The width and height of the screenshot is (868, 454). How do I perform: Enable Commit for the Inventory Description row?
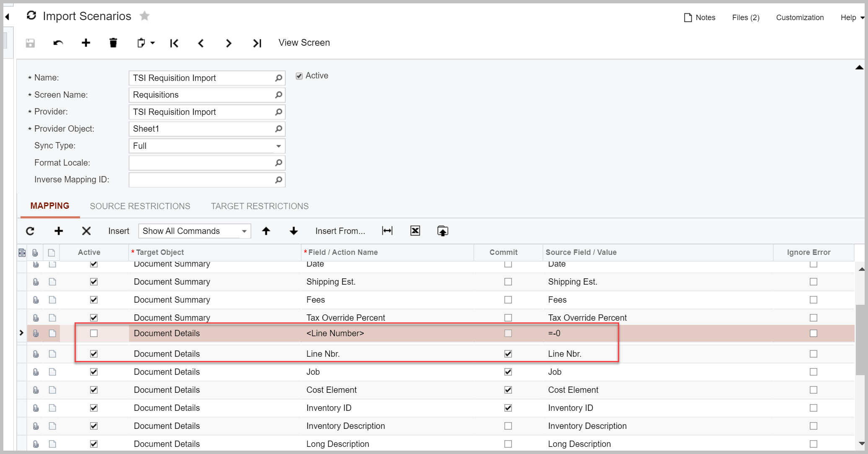tap(508, 426)
